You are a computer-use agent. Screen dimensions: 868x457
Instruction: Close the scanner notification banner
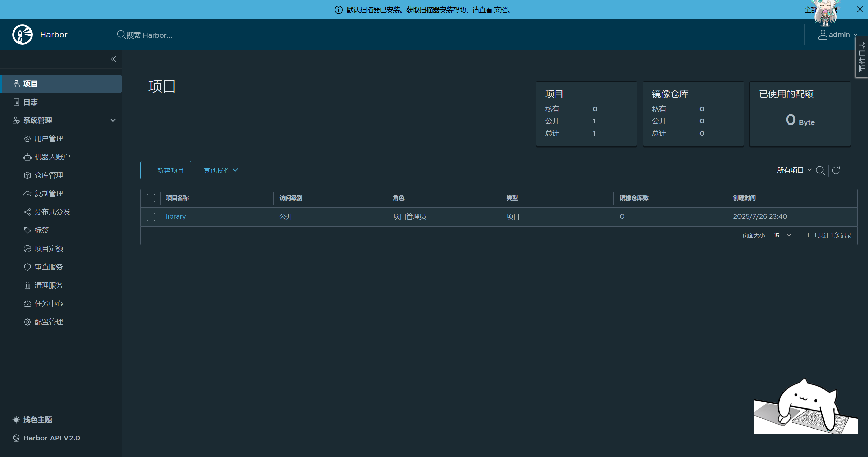tap(860, 9)
